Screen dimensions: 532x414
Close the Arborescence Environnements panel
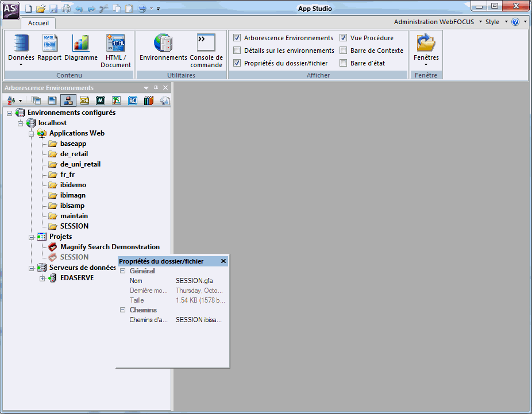click(165, 88)
